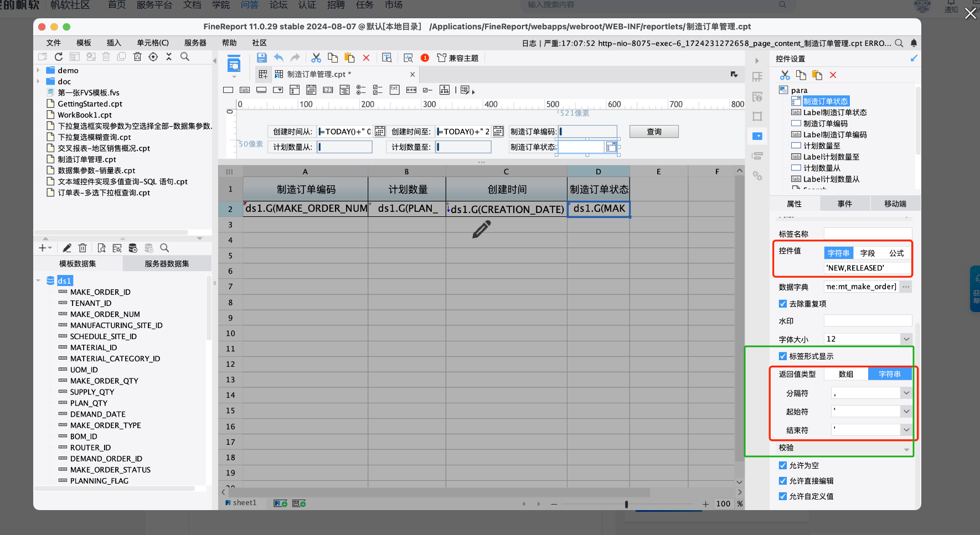This screenshot has width=980, height=535.
Task: Edit the dataset with the pencil icon
Action: tap(67, 248)
